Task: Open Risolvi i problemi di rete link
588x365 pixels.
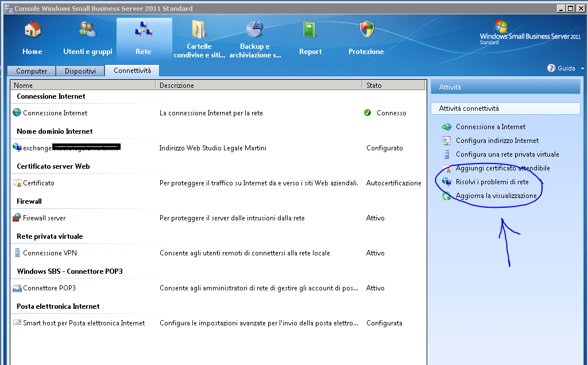Action: pos(492,182)
